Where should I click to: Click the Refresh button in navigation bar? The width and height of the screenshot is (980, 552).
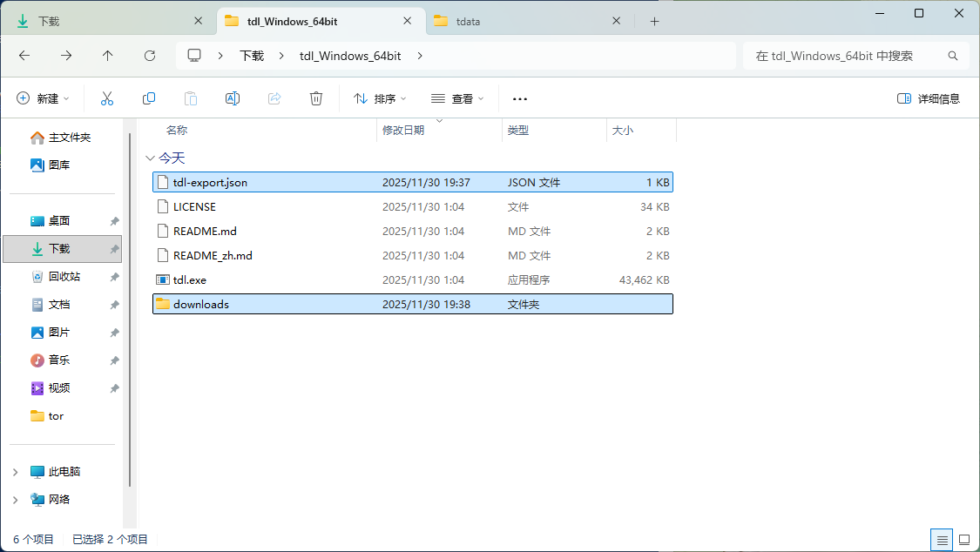(150, 56)
